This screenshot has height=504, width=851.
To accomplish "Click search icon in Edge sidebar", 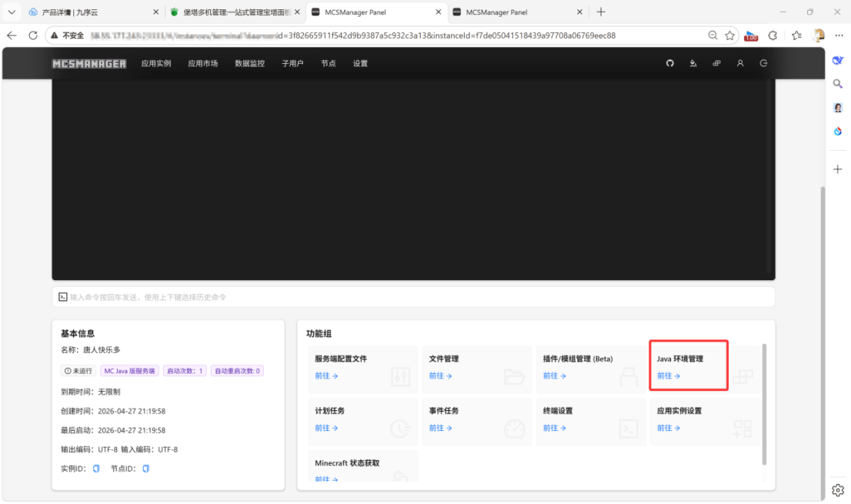I will (x=838, y=84).
